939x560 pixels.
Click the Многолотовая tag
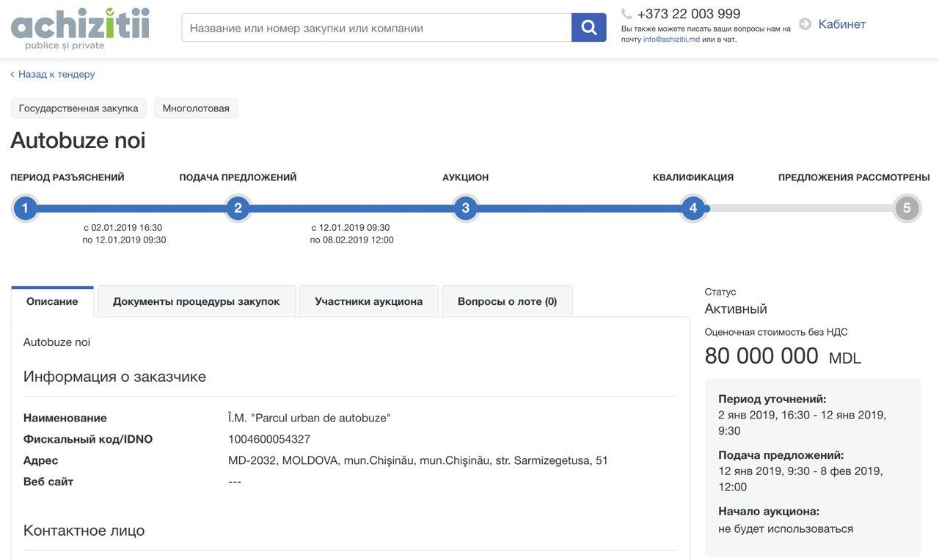pyautogui.click(x=196, y=108)
